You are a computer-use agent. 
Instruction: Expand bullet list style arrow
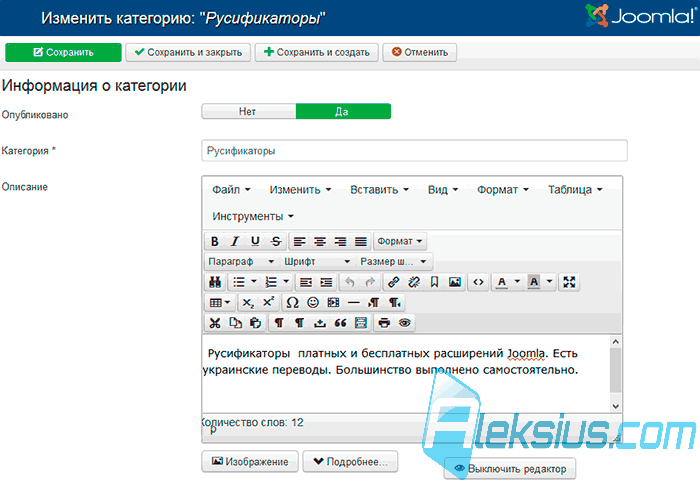(x=254, y=282)
